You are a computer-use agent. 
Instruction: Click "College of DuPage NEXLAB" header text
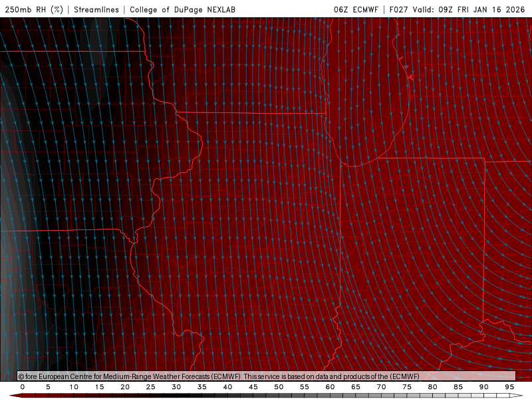click(x=182, y=9)
